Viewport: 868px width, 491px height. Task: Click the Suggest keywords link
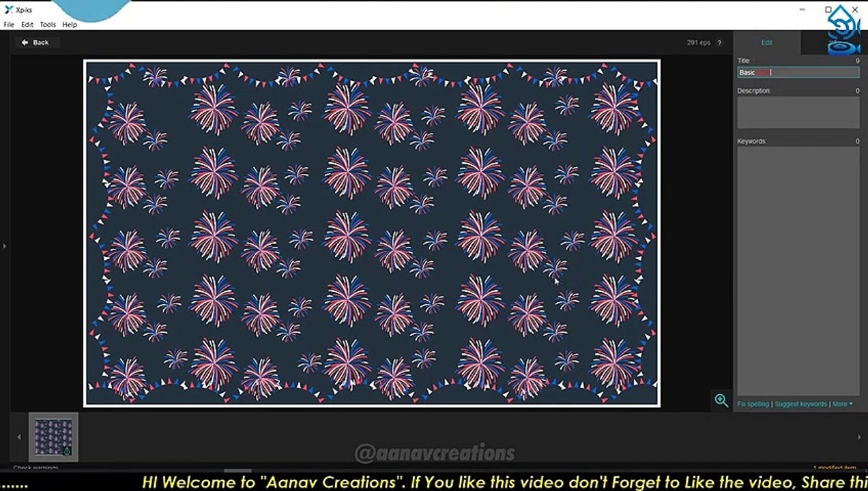pos(800,404)
